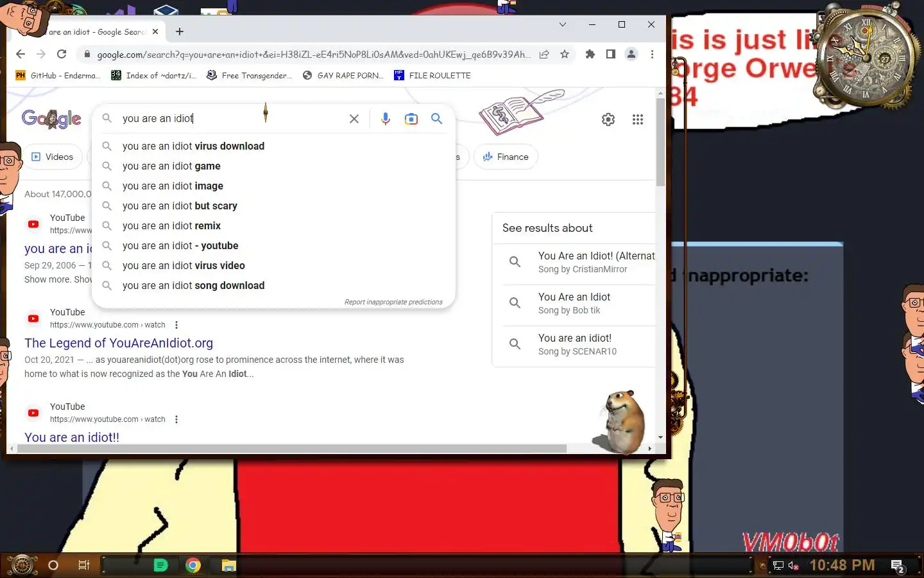The image size is (924, 578).
Task: Click 'Report inappropriate predictions' link
Action: [x=393, y=302]
